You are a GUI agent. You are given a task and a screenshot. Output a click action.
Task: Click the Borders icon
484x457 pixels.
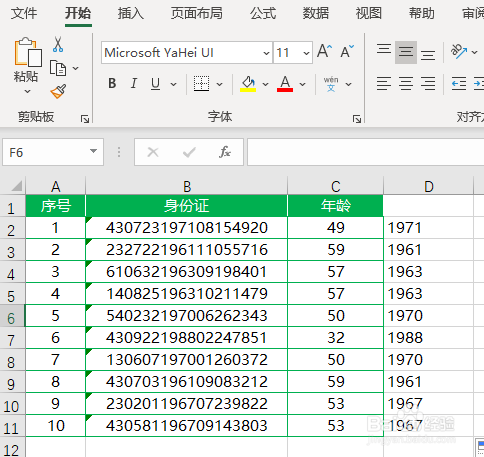pyautogui.click(x=202, y=84)
